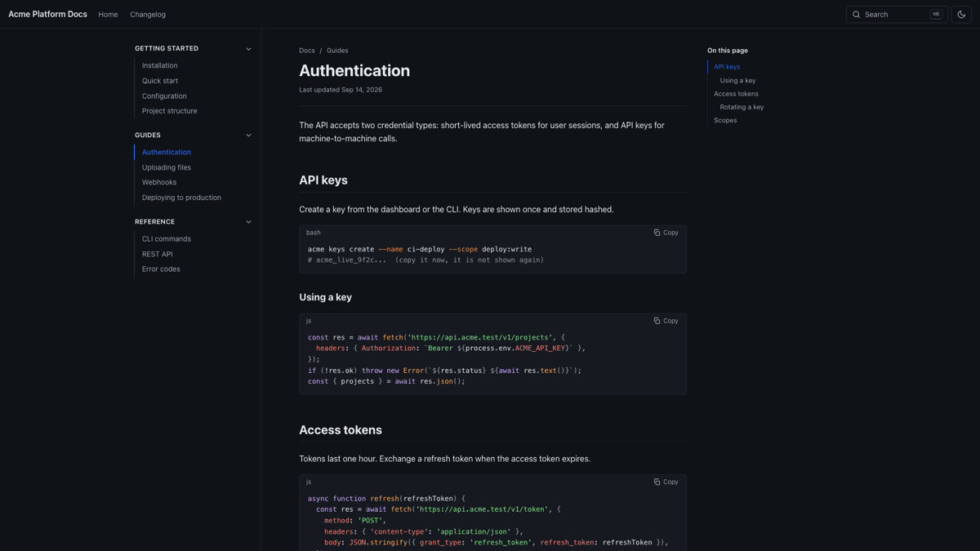
Task: Open the Webhooks guide
Action: pyautogui.click(x=159, y=182)
